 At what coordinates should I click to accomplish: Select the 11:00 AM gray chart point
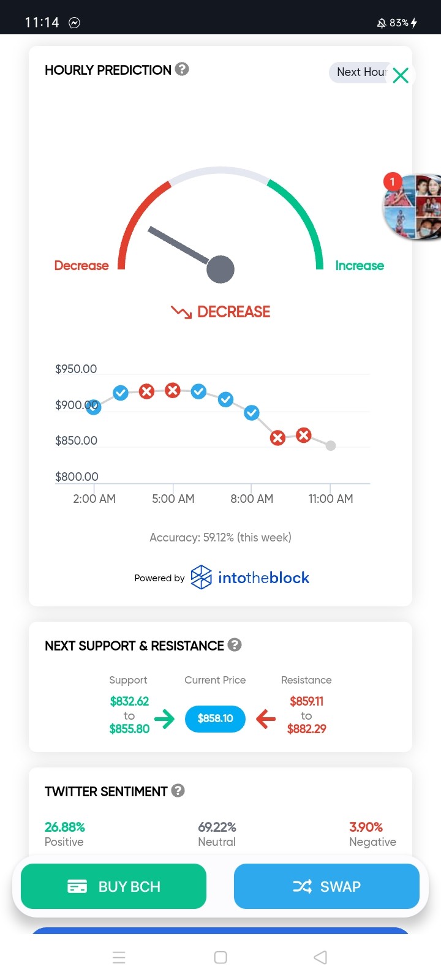pos(331,446)
